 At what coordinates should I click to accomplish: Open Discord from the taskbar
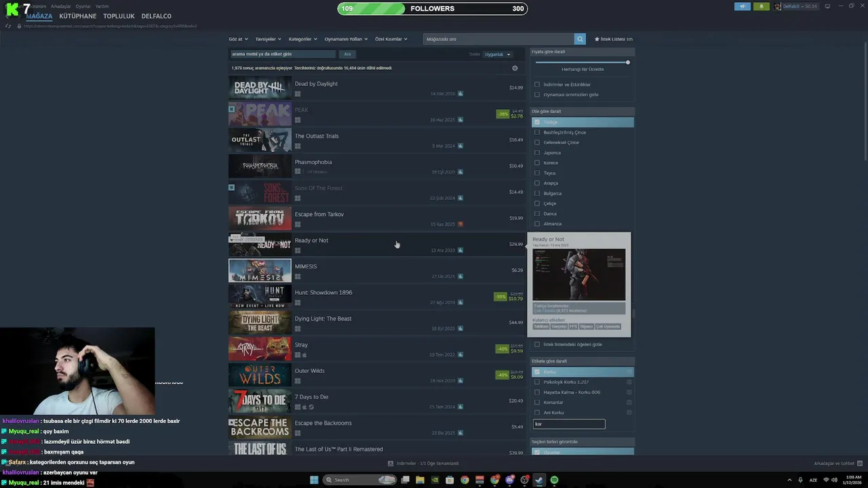click(509, 480)
